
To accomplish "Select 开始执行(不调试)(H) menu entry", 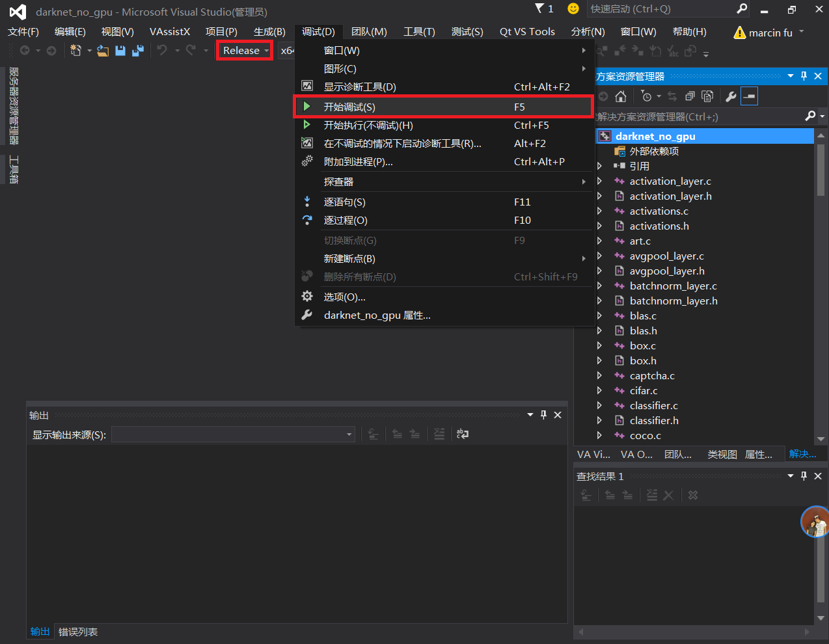I will [443, 125].
